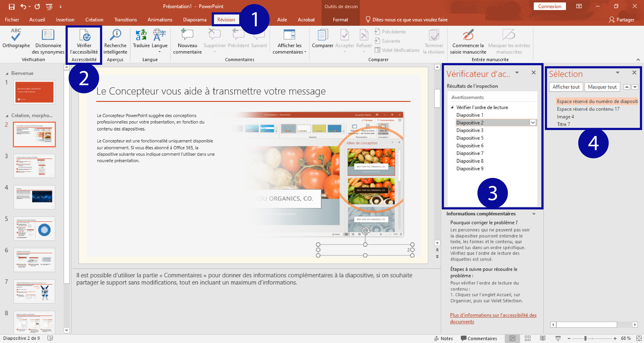The width and height of the screenshot is (644, 343).
Task: Open the Insertion ribbon tab
Action: (65, 19)
